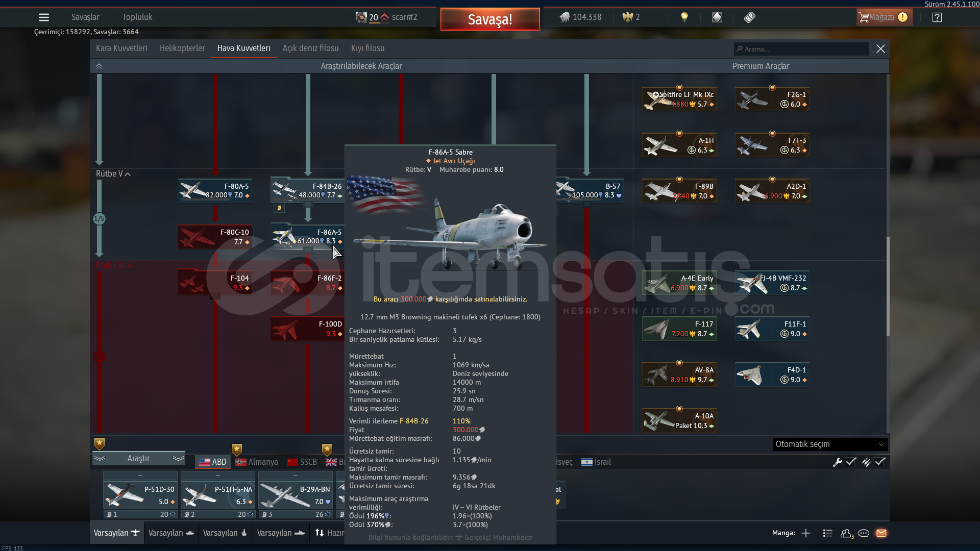Viewport: 980px width, 551px height.
Task: Select premium A-10A pack aircraft
Action: (679, 420)
